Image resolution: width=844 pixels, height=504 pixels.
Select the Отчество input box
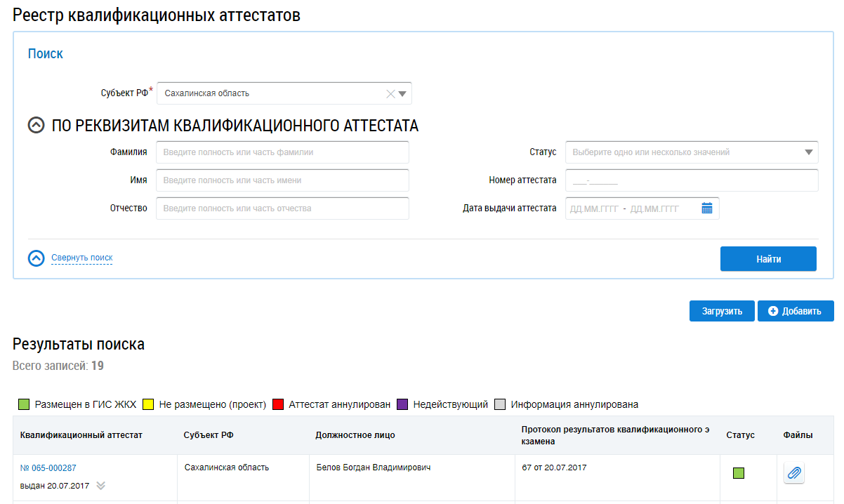(282, 208)
